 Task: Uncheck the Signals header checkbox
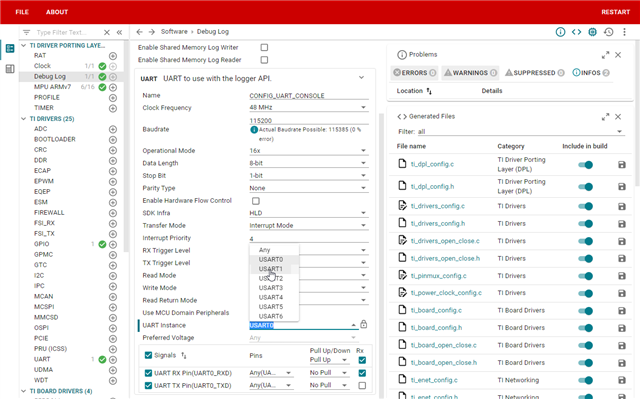pos(148,355)
